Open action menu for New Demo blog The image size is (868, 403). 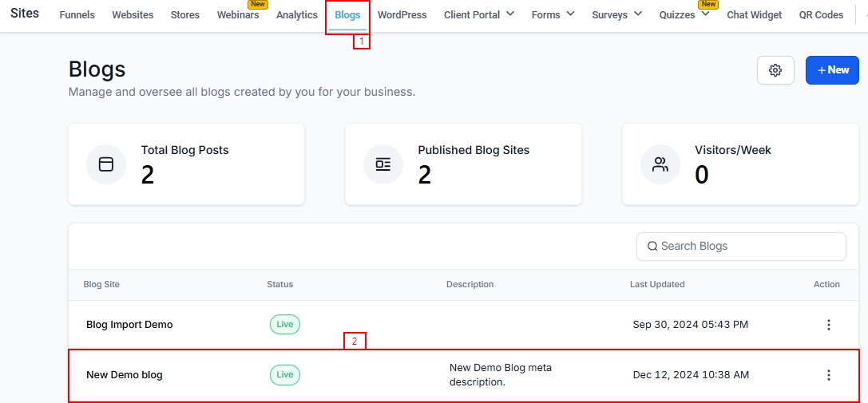pos(828,375)
